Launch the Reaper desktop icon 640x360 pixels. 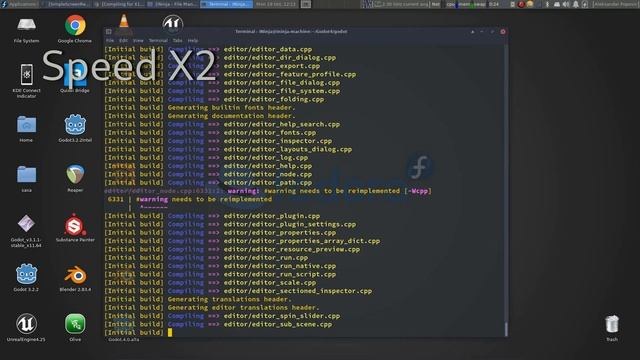pos(75,174)
